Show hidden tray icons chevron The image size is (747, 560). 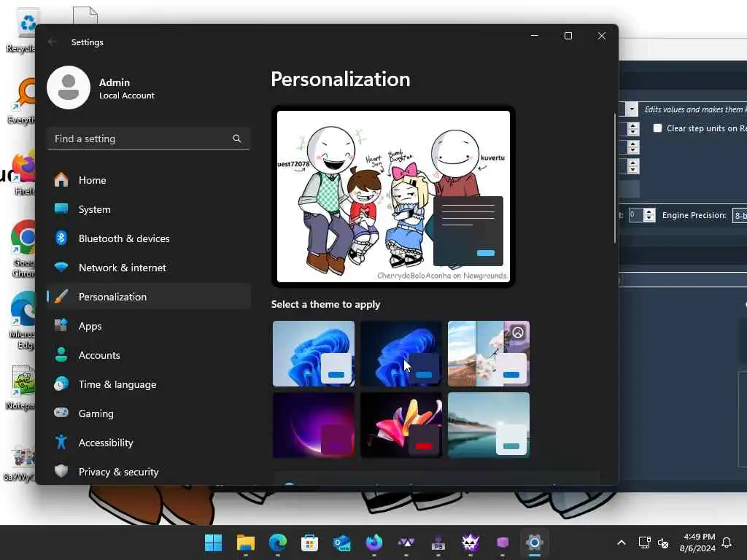[622, 542]
